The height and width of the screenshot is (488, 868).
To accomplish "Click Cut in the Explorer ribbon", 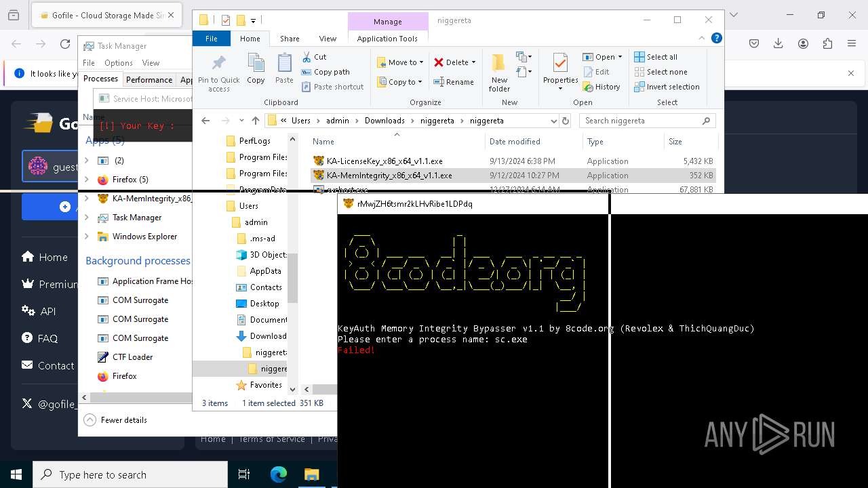I will pos(315,57).
